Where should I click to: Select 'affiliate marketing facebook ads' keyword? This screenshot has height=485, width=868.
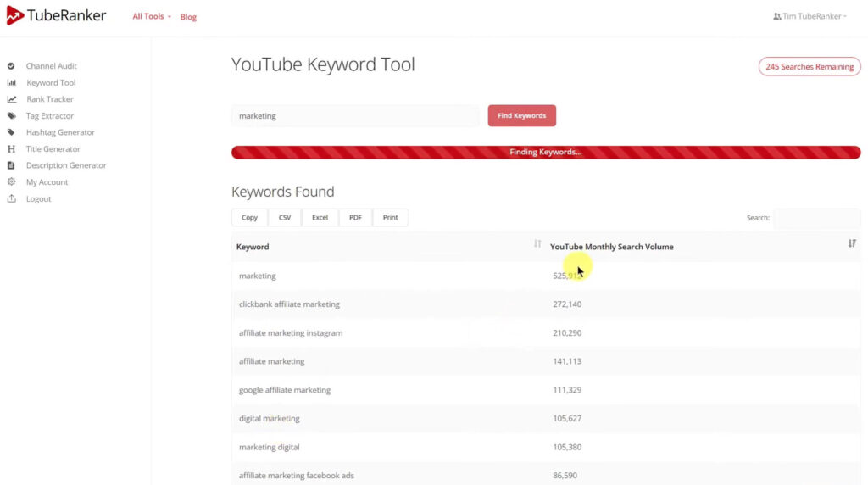[296, 476]
